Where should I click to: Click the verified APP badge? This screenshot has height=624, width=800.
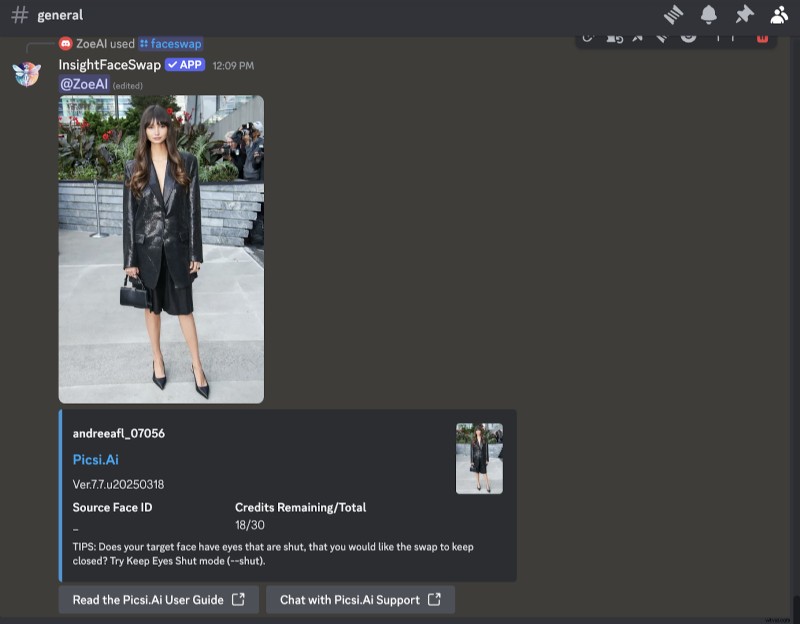(186, 63)
